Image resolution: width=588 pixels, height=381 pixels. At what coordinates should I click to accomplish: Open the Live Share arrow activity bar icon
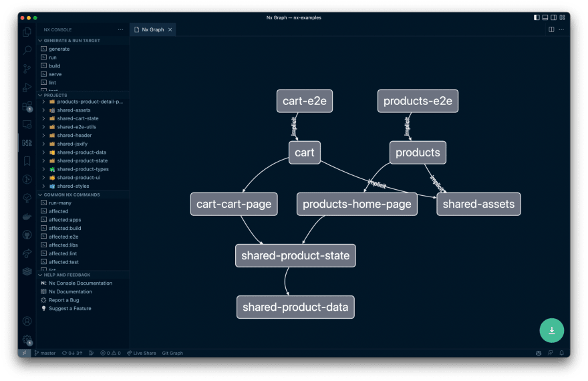click(x=27, y=253)
